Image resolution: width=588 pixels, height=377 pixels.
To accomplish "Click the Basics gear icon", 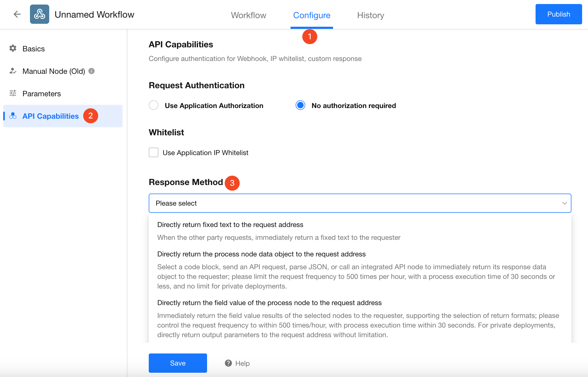I will coord(13,48).
